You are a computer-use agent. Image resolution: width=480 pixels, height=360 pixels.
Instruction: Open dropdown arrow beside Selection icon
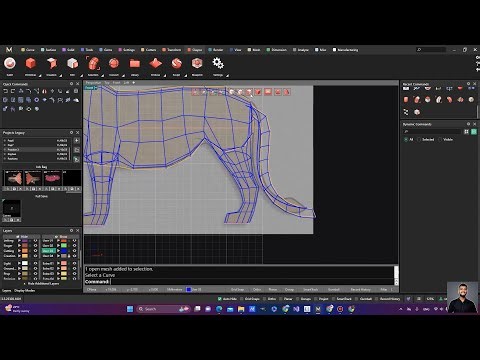pos(102,76)
